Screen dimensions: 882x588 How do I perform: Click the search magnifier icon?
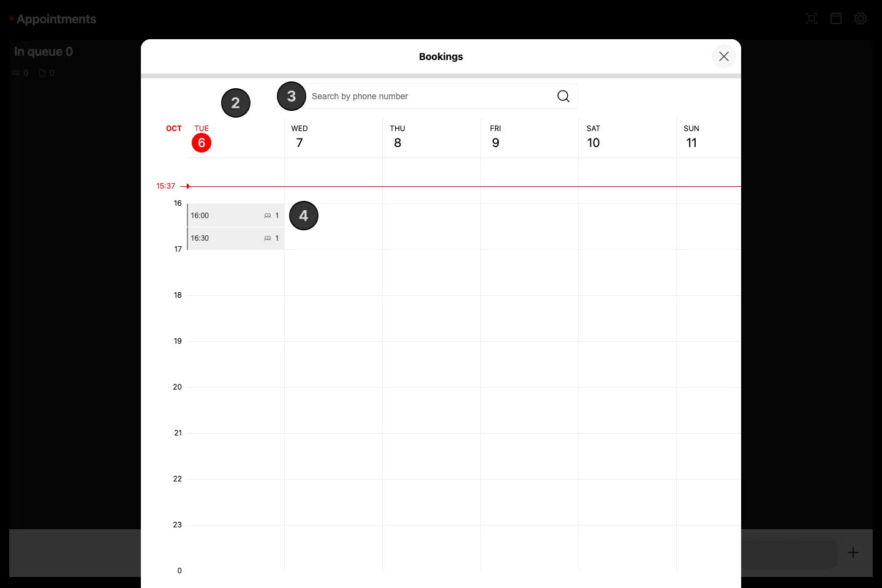point(563,96)
